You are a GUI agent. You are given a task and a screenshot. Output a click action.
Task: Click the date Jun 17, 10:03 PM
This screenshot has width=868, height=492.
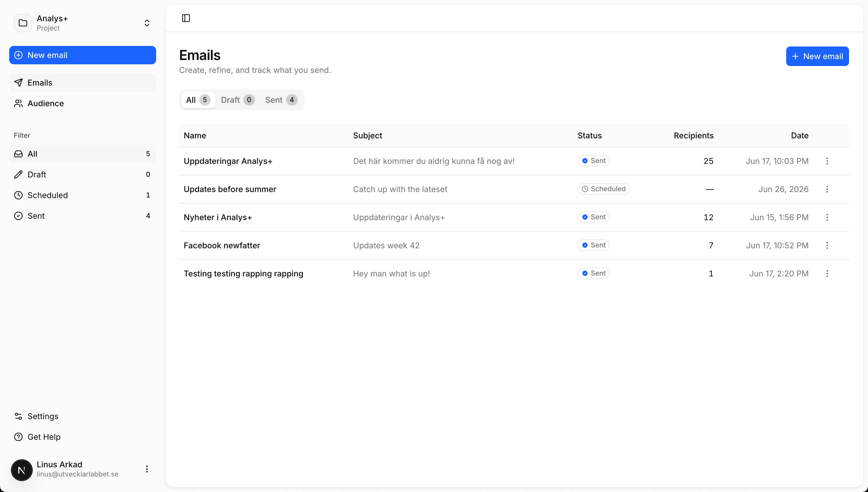(x=777, y=161)
